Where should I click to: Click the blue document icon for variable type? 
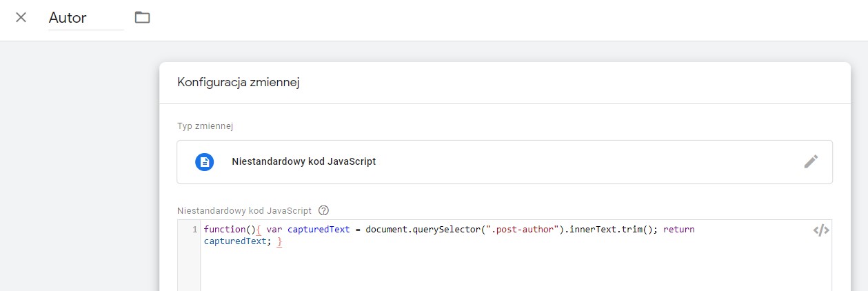click(204, 162)
